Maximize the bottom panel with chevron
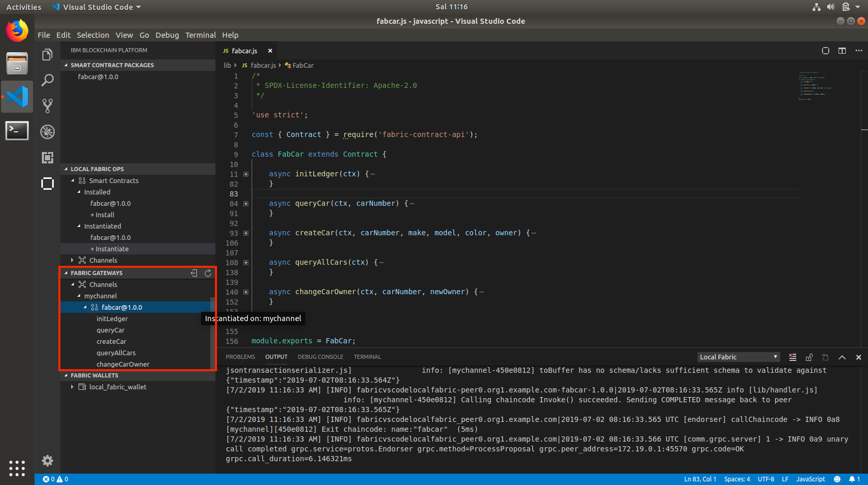Image resolution: width=868 pixels, height=485 pixels. (x=842, y=357)
